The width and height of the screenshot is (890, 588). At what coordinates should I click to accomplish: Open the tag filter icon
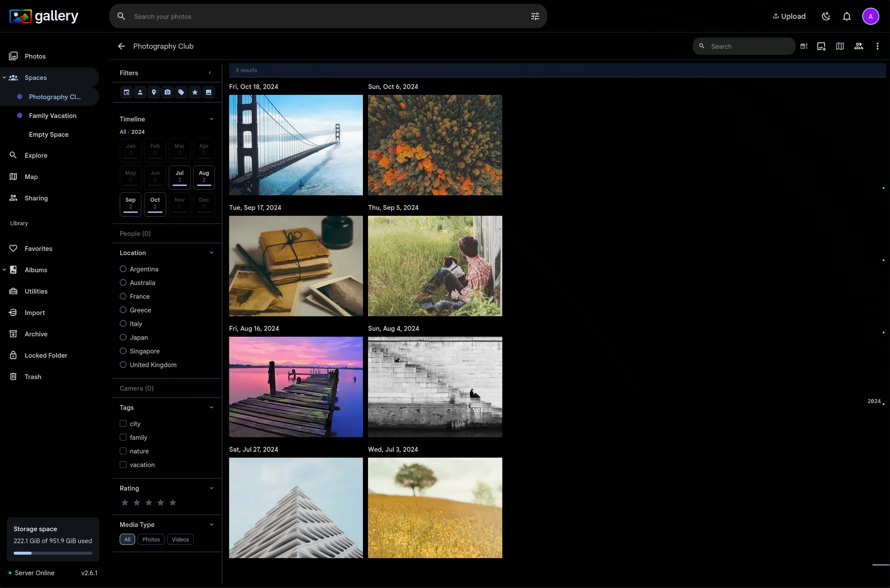pyautogui.click(x=181, y=92)
